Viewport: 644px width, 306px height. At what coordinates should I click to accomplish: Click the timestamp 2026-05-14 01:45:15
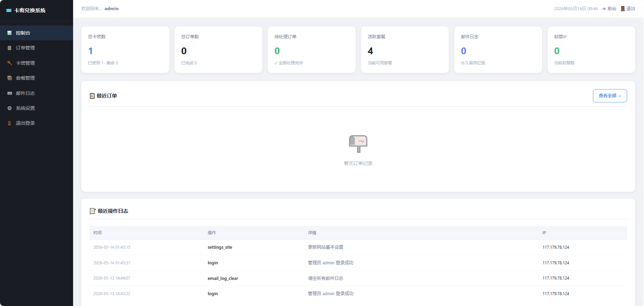pyautogui.click(x=112, y=247)
